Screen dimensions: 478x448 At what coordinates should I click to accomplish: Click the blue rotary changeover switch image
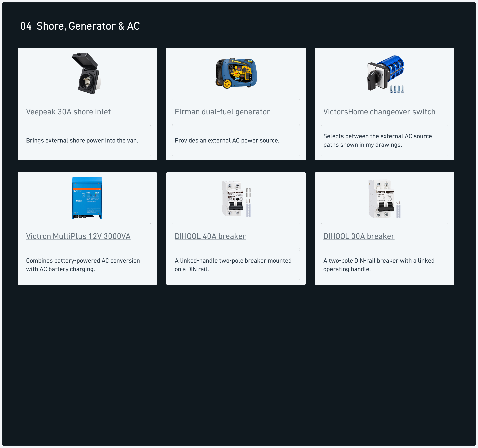386,74
